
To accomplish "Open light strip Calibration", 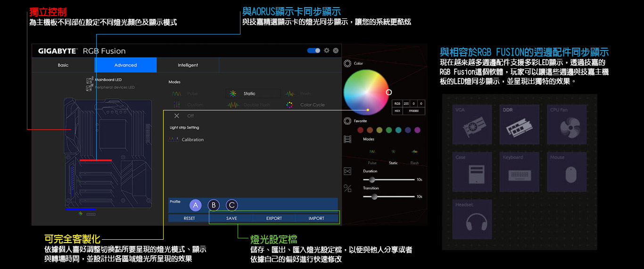I will pos(187,140).
